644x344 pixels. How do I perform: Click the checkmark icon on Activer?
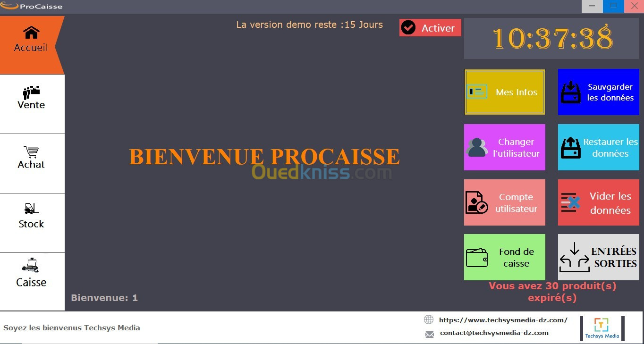408,28
